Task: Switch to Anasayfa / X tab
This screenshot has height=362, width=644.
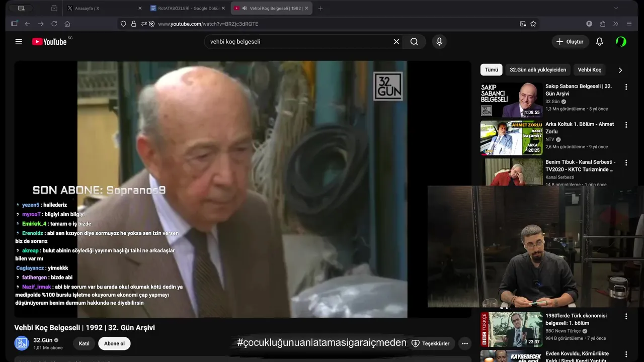Action: (104, 8)
